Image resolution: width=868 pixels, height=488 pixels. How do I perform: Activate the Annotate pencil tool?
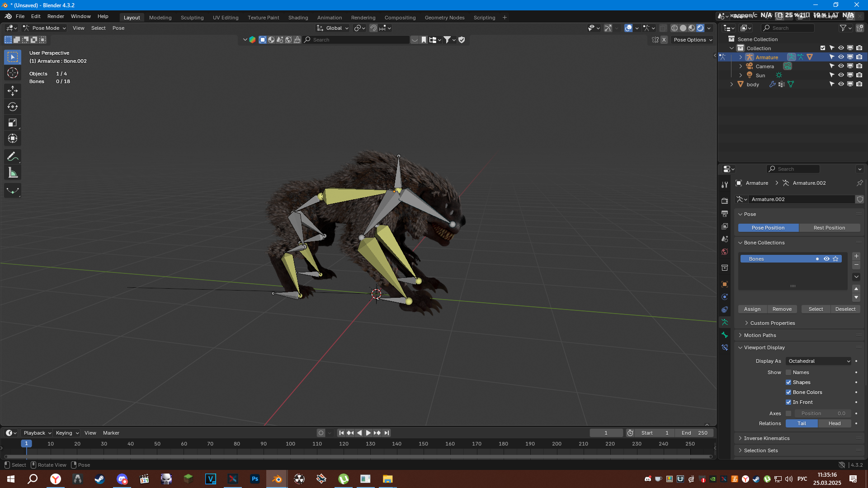point(13,157)
